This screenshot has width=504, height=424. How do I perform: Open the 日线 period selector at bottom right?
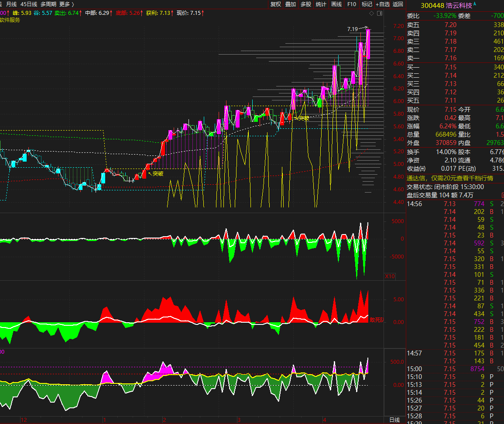[394, 420]
